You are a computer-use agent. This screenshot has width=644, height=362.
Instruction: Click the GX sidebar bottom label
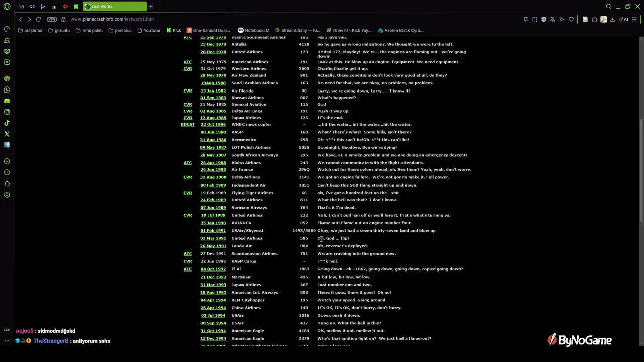(7, 330)
